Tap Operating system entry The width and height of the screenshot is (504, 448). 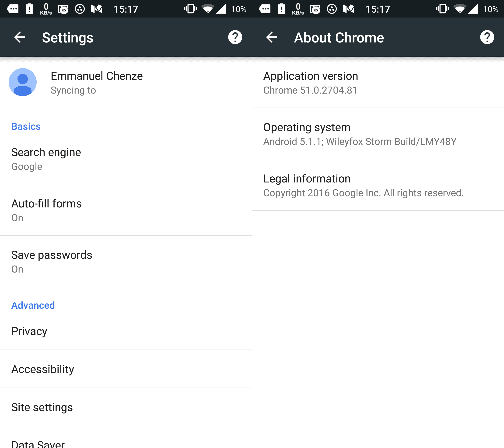click(x=378, y=134)
